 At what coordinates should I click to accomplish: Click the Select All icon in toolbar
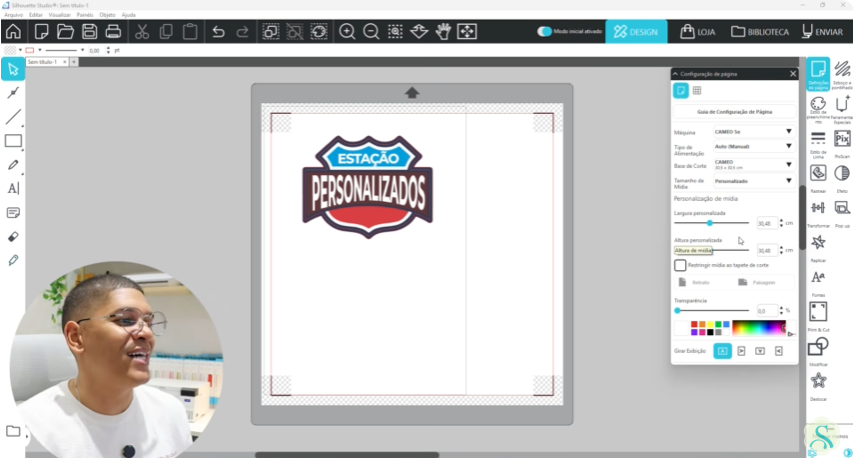270,32
